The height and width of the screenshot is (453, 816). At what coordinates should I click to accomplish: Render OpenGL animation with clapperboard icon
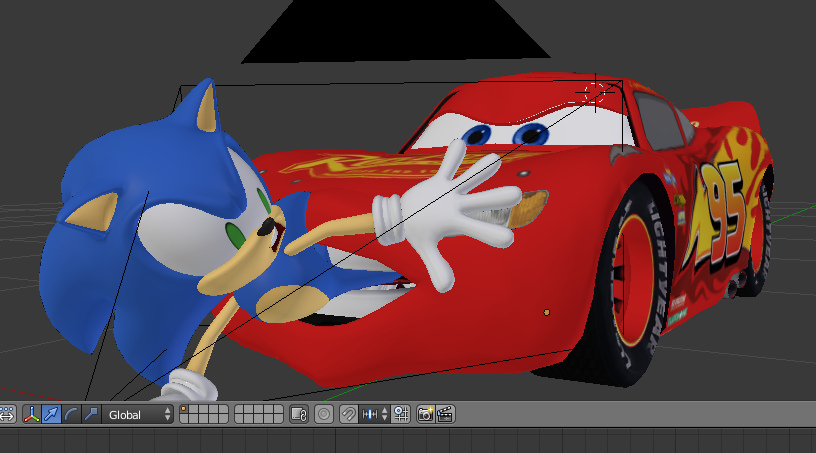pos(445,414)
